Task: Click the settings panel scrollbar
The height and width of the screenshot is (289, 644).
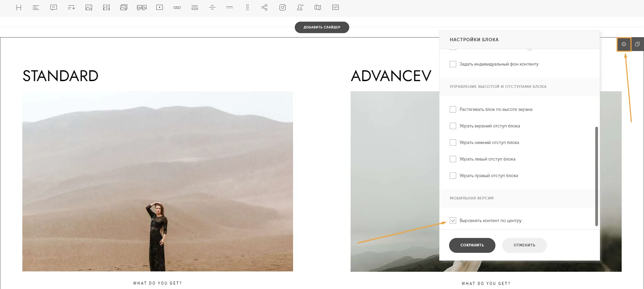Action: pos(597,176)
